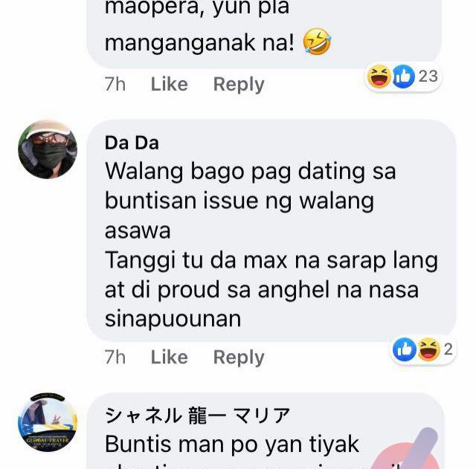The image size is (476, 469).
Task: Open Da Da's profile name link
Action: click(x=132, y=143)
